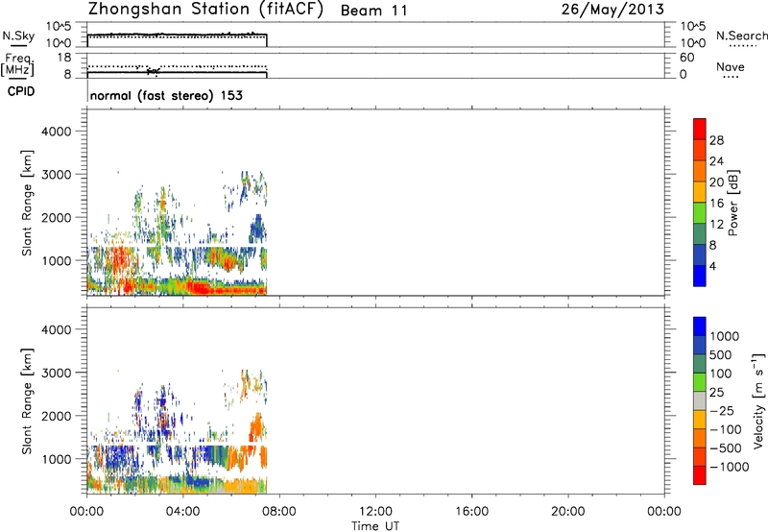Click the '-100' velocity colorbar label

click(726, 429)
